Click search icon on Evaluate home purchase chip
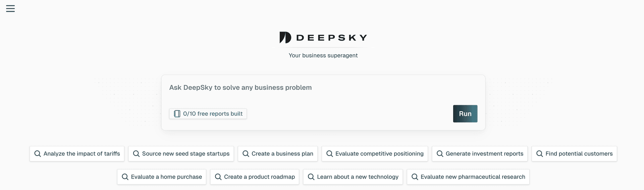The width and height of the screenshot is (644, 190). point(125,177)
